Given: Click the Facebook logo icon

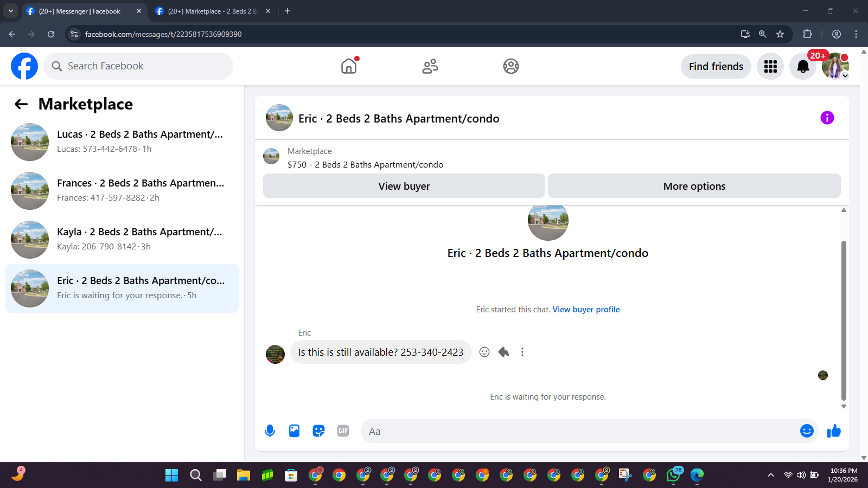Looking at the screenshot, I should pyautogui.click(x=24, y=66).
